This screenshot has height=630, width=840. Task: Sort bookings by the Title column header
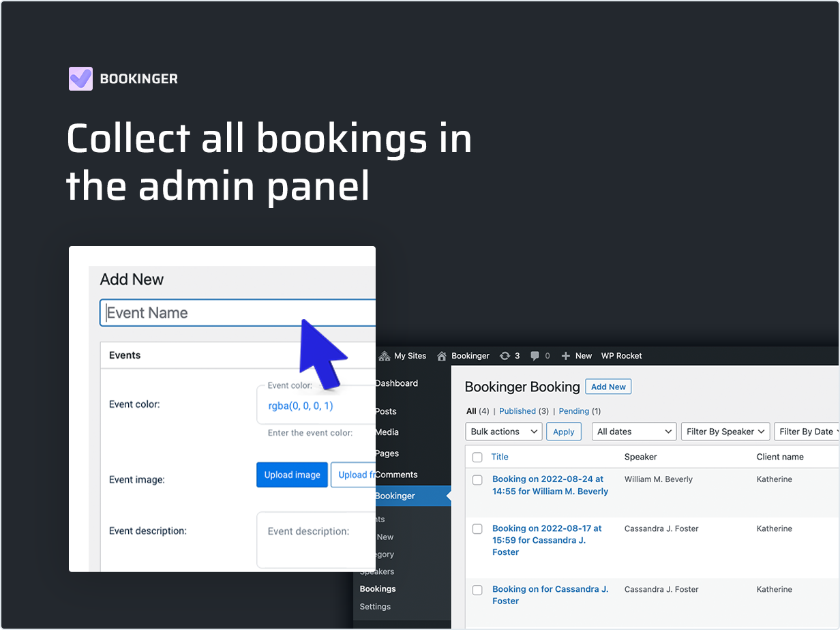(x=500, y=457)
